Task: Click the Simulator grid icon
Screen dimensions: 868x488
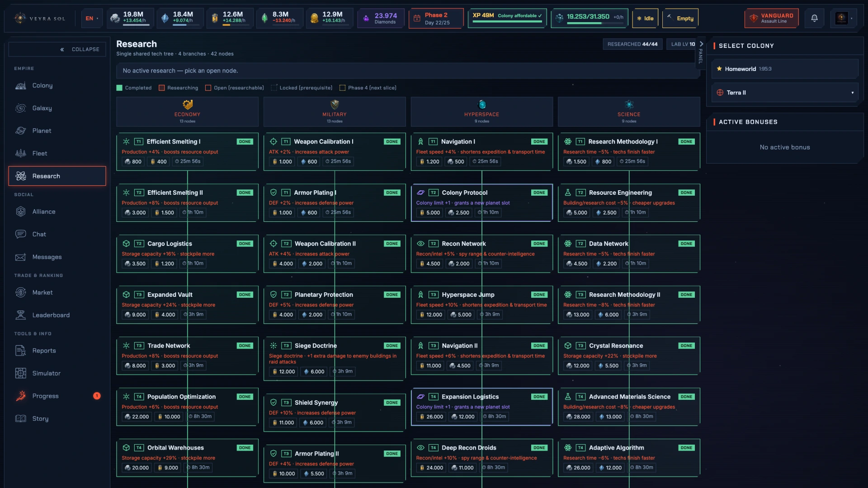Action: tap(21, 374)
